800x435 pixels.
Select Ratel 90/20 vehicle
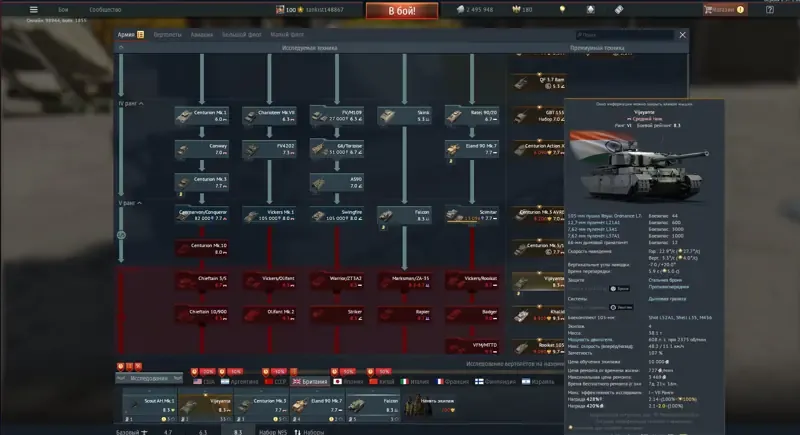click(x=471, y=116)
